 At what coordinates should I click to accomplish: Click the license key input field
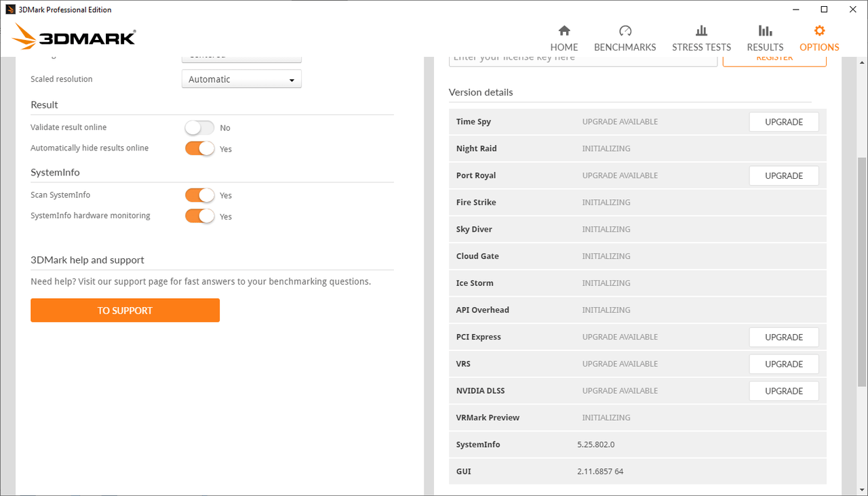coord(583,60)
